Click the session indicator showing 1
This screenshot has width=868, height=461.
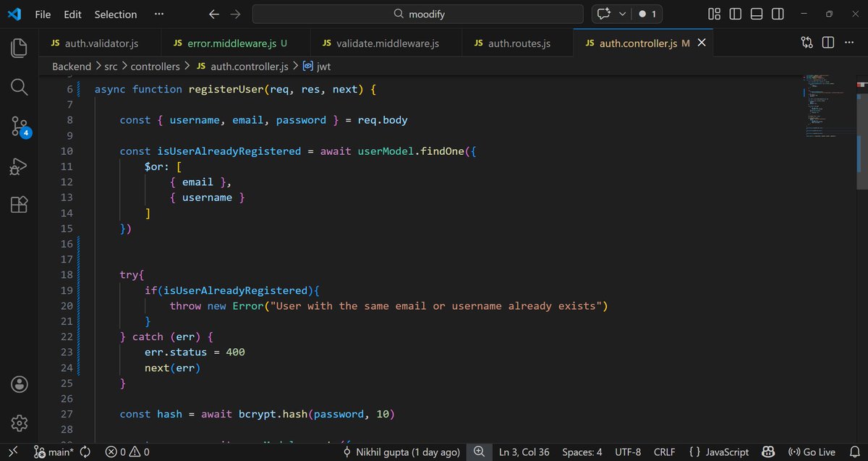[647, 14]
